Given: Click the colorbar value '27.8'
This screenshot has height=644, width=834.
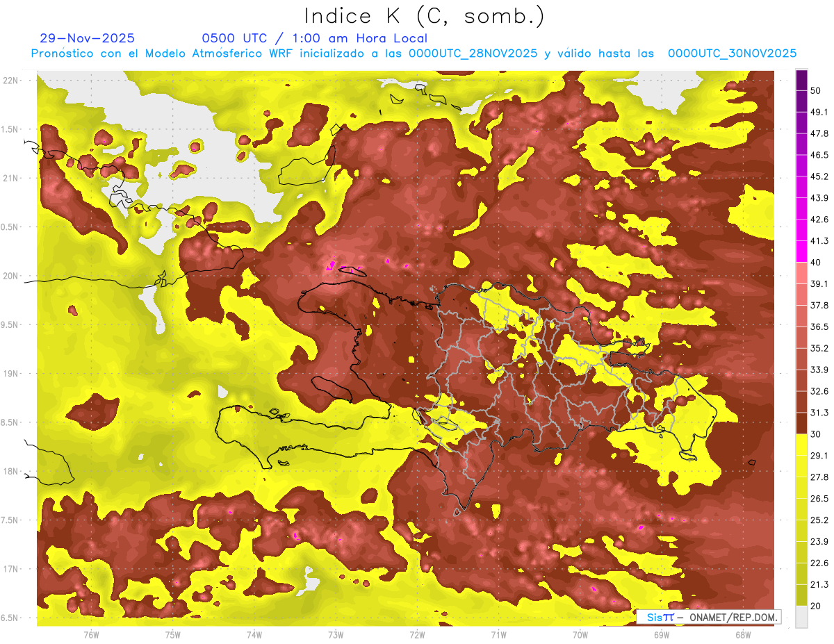Looking at the screenshot, I should pos(819,477).
